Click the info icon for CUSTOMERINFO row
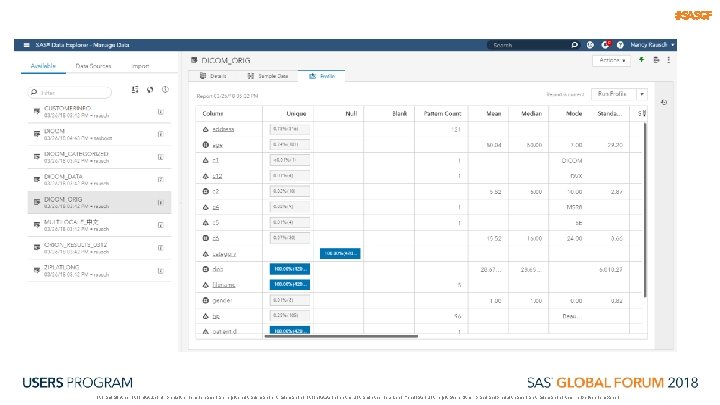 (x=160, y=112)
